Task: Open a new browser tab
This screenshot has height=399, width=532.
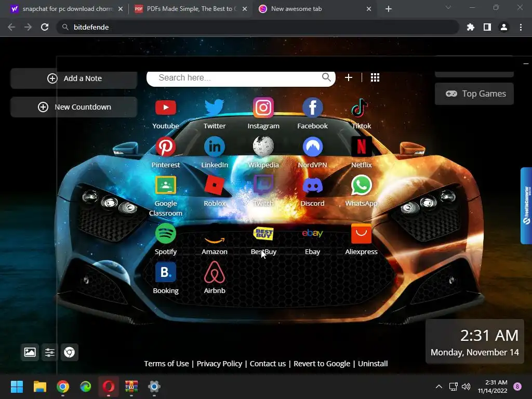Action: [x=389, y=9]
